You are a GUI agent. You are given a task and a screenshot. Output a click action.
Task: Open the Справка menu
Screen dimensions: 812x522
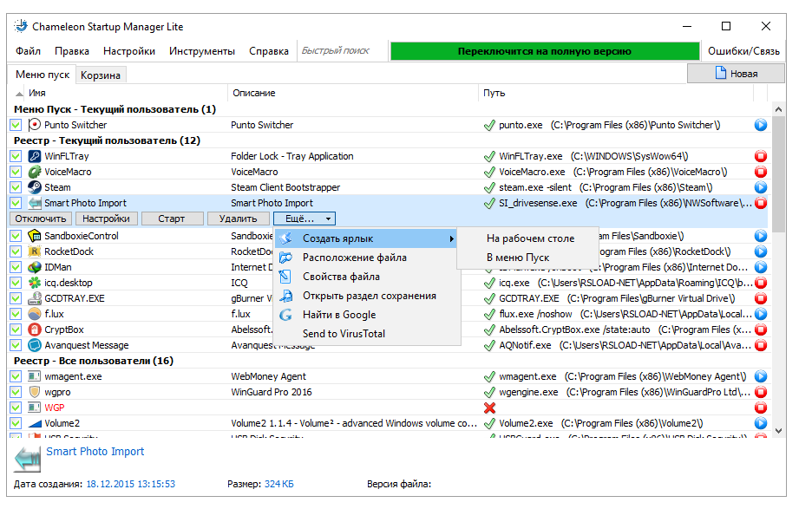269,51
